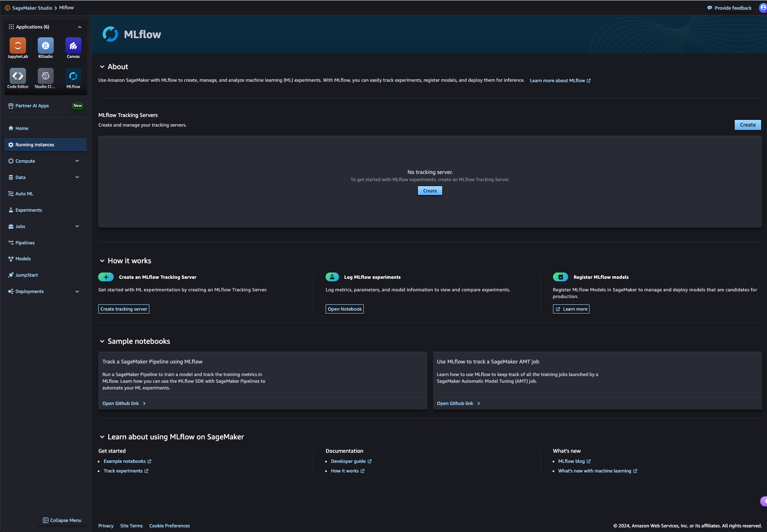Image resolution: width=767 pixels, height=532 pixels.
Task: Click Create button under No tracking server
Action: [x=430, y=191]
